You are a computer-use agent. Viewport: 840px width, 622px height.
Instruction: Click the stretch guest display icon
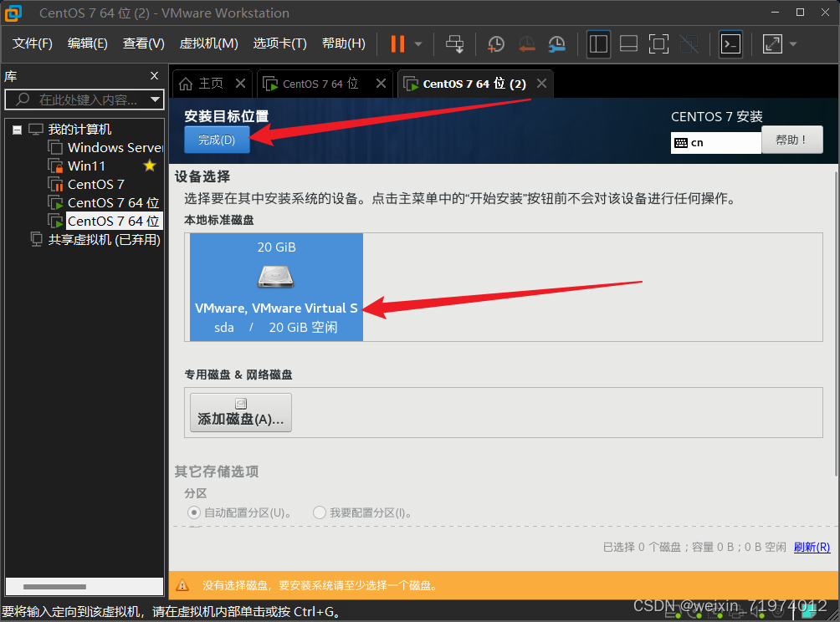pyautogui.click(x=772, y=44)
